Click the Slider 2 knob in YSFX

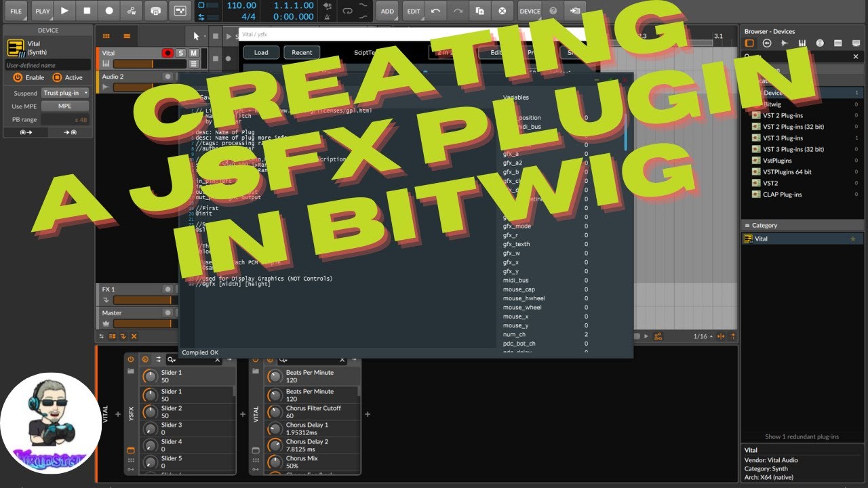[151, 412]
